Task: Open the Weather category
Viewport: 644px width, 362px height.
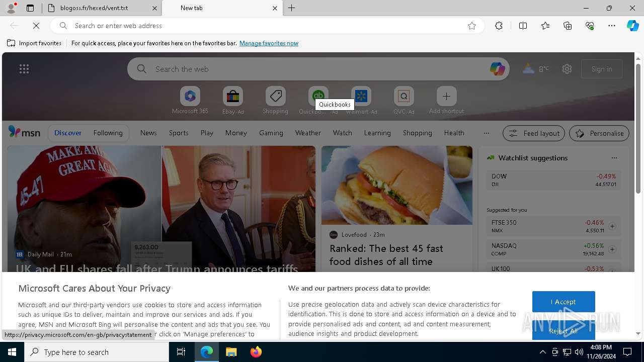Action: pyautogui.click(x=308, y=133)
